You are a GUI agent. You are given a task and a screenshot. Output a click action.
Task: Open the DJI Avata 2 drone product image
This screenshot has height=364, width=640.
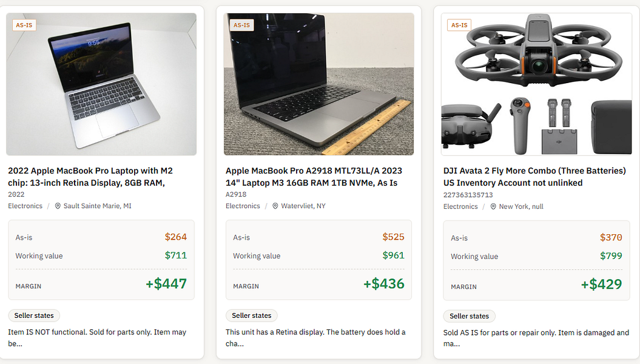tap(536, 84)
